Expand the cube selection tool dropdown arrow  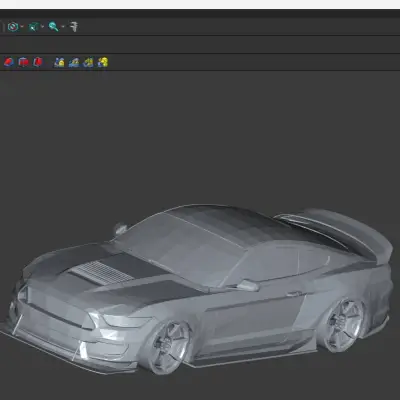pyautogui.click(x=43, y=27)
